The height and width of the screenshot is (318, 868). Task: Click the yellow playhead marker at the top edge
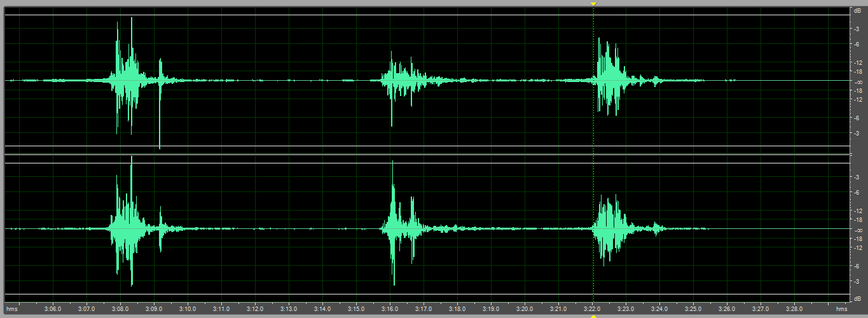pyautogui.click(x=593, y=4)
